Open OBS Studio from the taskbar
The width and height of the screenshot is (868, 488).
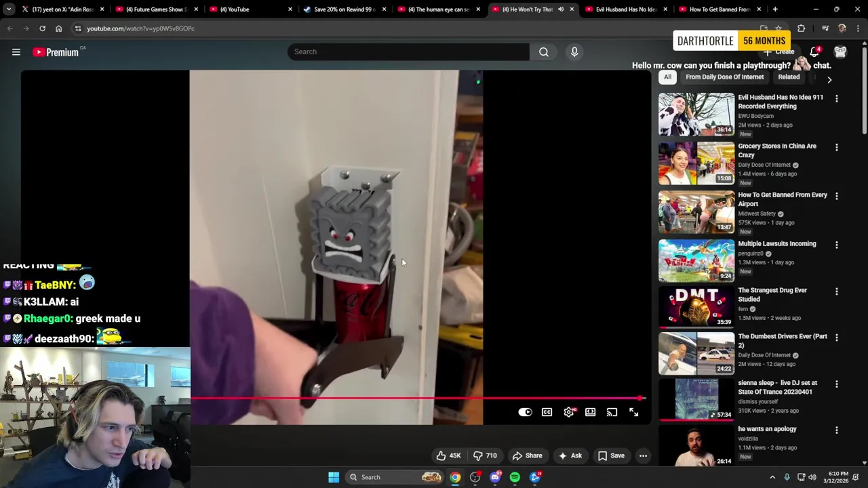[x=475, y=477]
